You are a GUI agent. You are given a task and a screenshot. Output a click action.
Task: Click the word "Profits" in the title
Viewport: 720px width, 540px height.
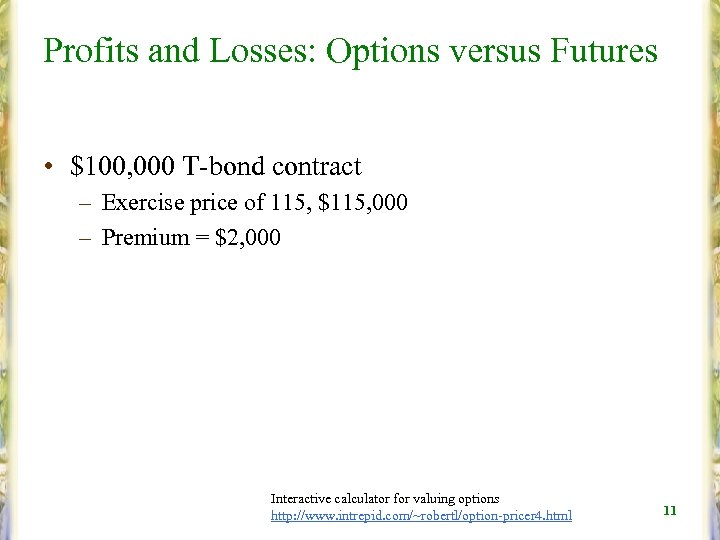click(x=92, y=50)
